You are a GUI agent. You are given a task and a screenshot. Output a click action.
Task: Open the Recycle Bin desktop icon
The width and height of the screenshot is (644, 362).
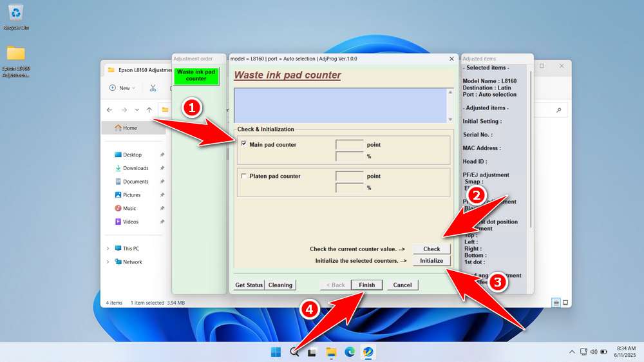click(x=15, y=17)
